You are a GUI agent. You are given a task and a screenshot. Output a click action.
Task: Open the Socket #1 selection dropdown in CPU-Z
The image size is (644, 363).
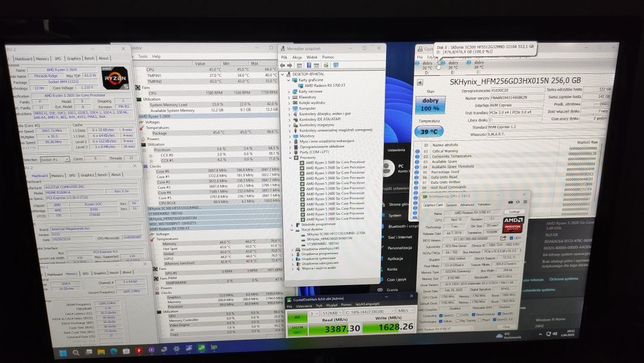pos(55,159)
